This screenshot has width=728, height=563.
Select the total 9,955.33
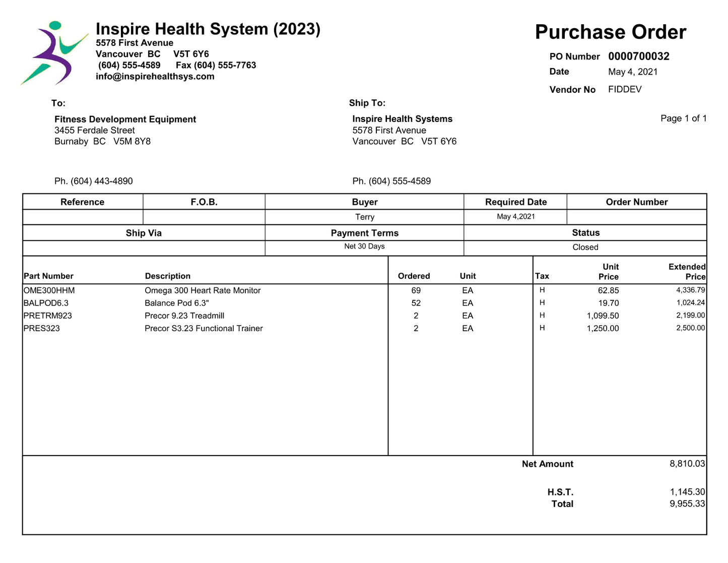688,504
